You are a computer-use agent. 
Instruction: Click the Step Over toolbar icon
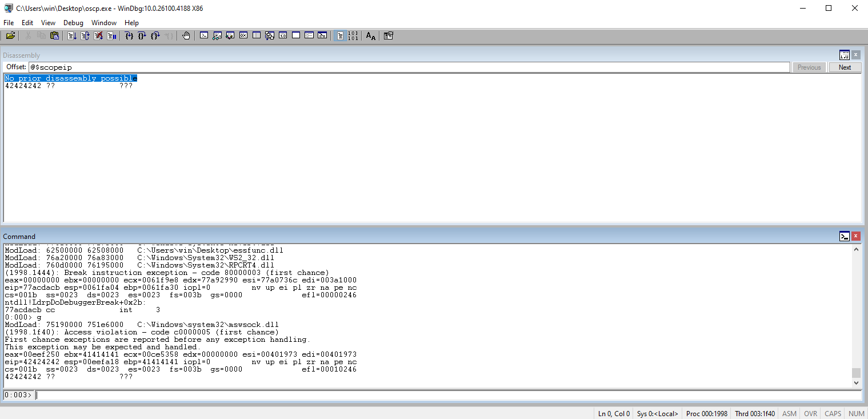point(142,36)
